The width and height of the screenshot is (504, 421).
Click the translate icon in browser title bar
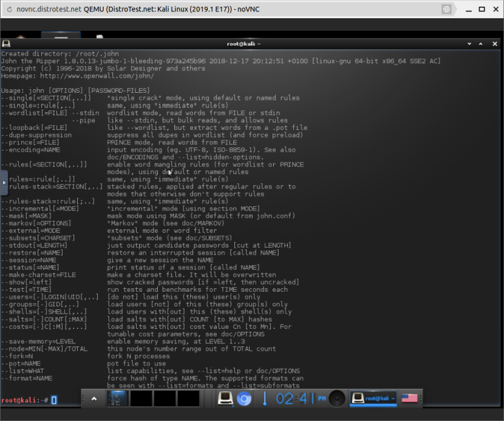point(446,9)
